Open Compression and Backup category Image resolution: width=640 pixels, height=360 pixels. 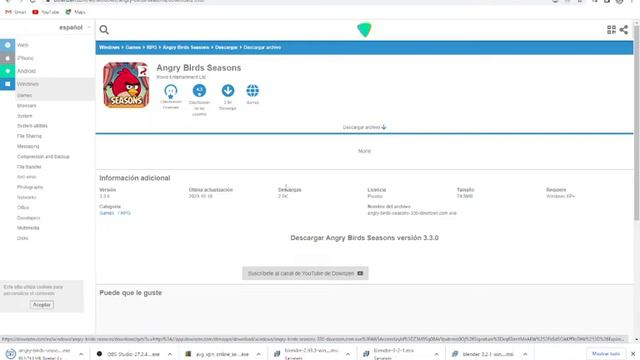(x=43, y=156)
